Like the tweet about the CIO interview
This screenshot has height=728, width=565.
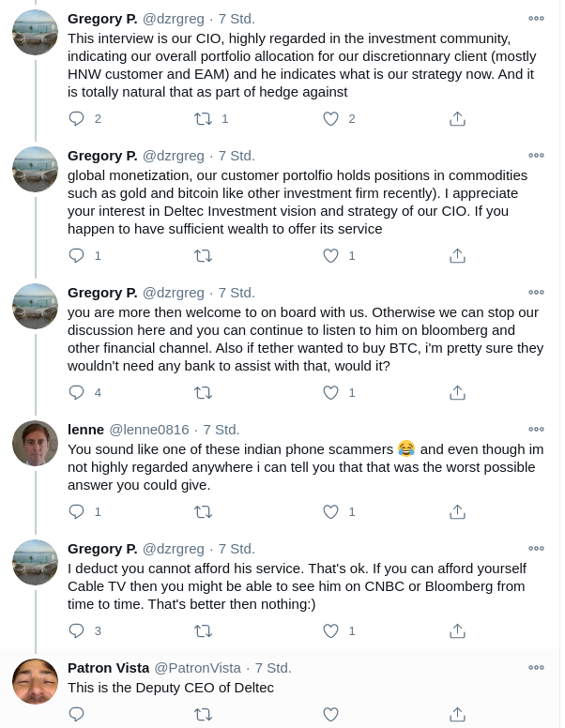pyautogui.click(x=330, y=119)
